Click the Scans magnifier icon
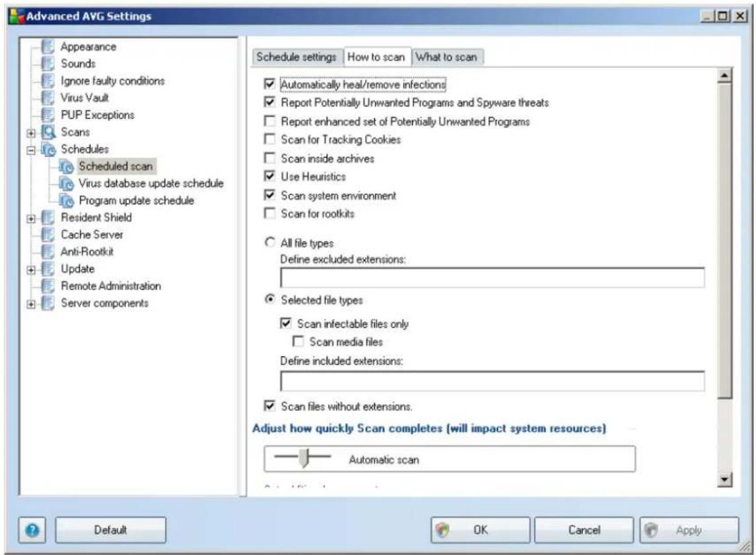This screenshot has width=756, height=555. [48, 131]
